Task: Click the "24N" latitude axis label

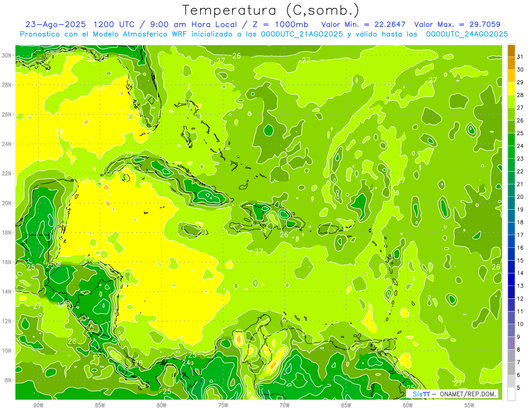Action: [7, 144]
